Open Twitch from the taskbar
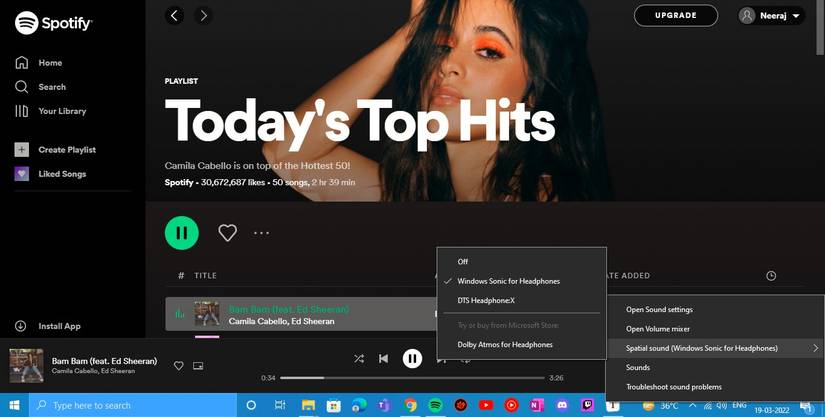 tap(587, 405)
